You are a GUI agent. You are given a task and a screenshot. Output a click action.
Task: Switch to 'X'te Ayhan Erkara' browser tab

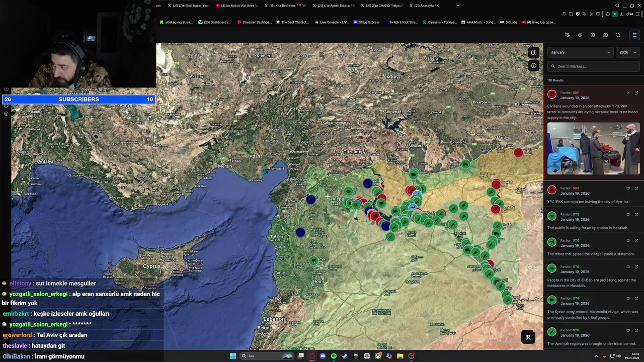click(x=334, y=6)
